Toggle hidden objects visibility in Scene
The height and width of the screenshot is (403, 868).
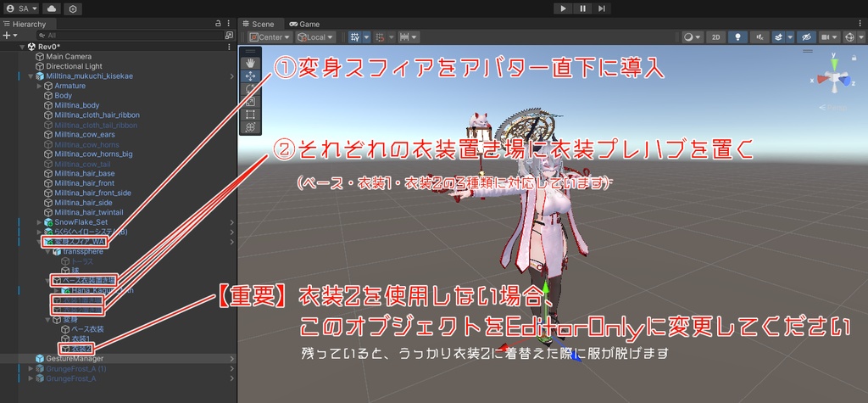[805, 37]
